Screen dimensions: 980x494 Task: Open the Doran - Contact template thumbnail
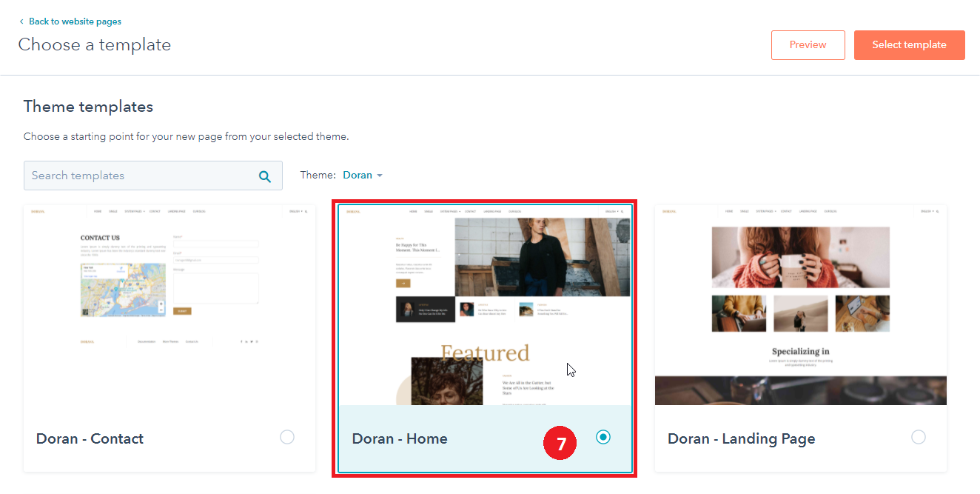(x=170, y=304)
